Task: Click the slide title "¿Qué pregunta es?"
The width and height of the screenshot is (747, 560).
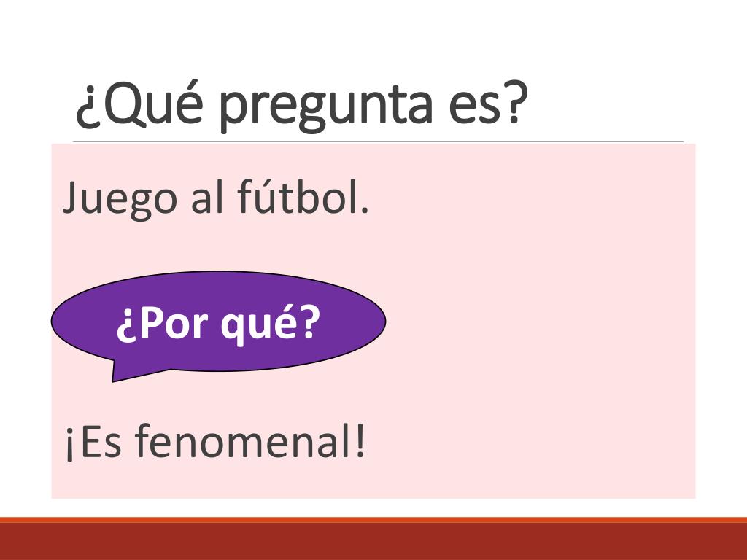Action: click(x=302, y=104)
